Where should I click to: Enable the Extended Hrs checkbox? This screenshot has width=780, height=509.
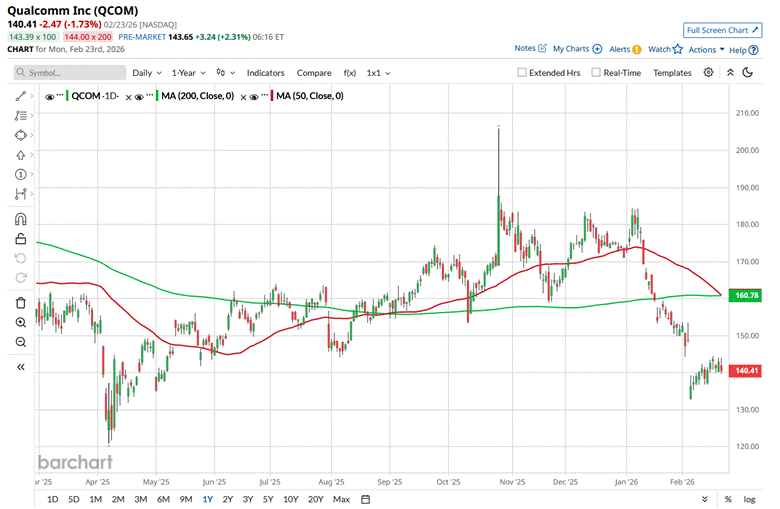click(522, 73)
